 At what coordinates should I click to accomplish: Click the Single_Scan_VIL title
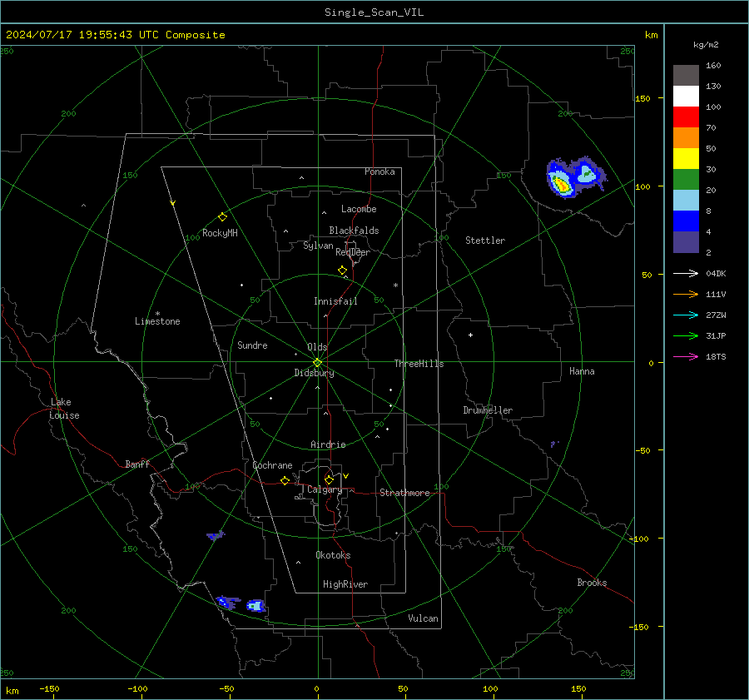[374, 12]
